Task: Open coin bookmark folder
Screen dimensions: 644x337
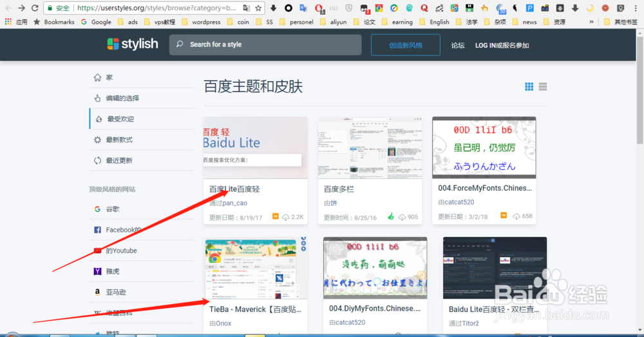Action: pyautogui.click(x=238, y=22)
